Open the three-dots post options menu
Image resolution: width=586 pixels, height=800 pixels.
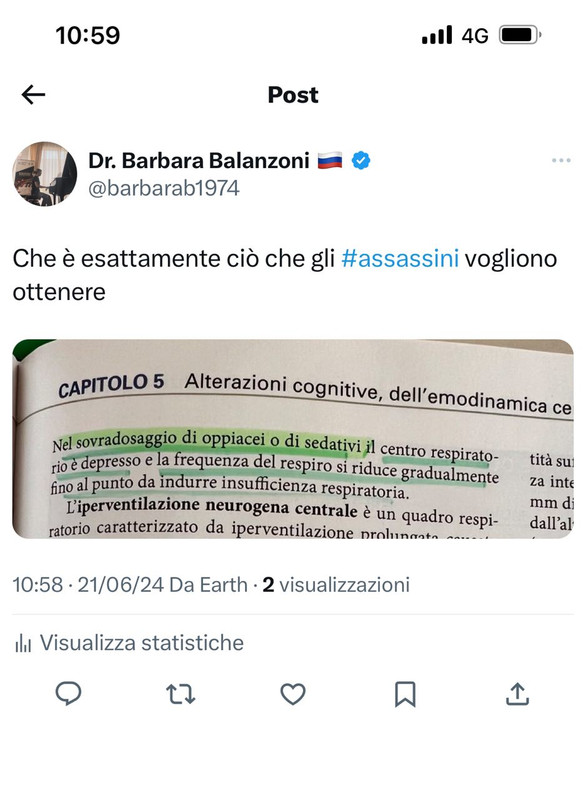pos(561,160)
